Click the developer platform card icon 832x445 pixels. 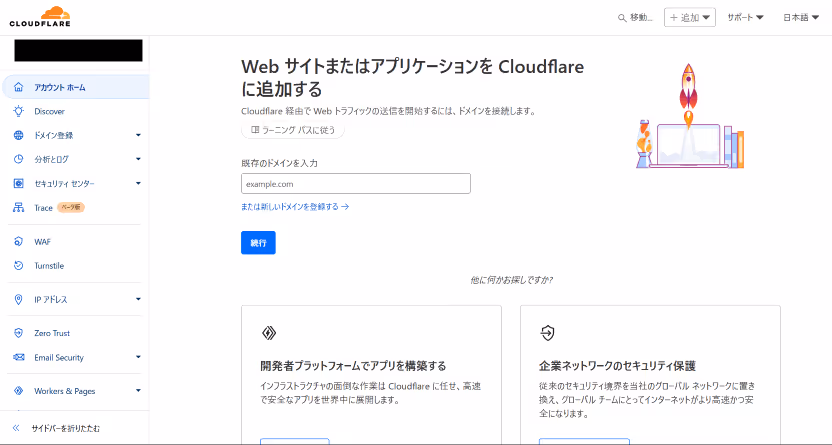coord(269,333)
